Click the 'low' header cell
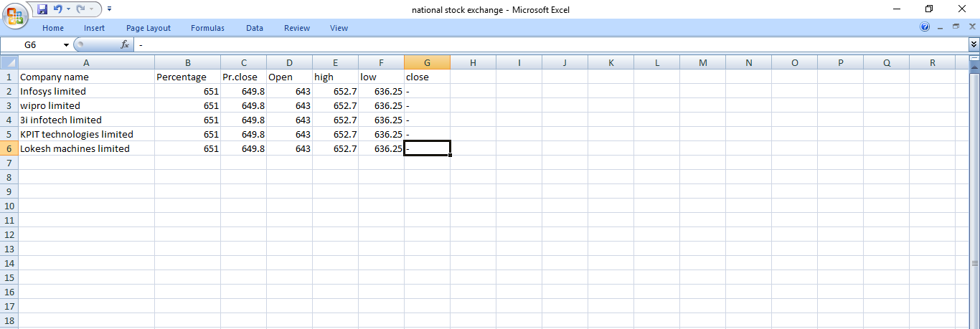Viewport: 980px width, 329px height. click(x=382, y=77)
